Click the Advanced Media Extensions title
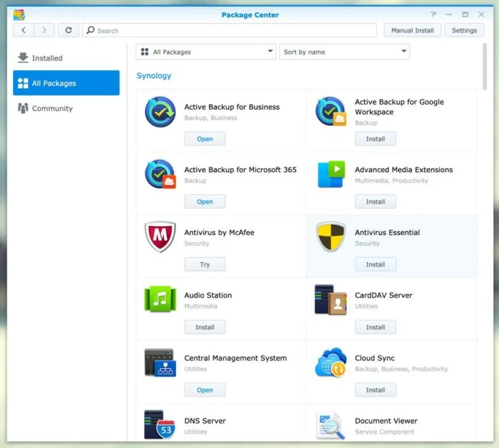Viewport: 499px width, 448px height. [403, 169]
